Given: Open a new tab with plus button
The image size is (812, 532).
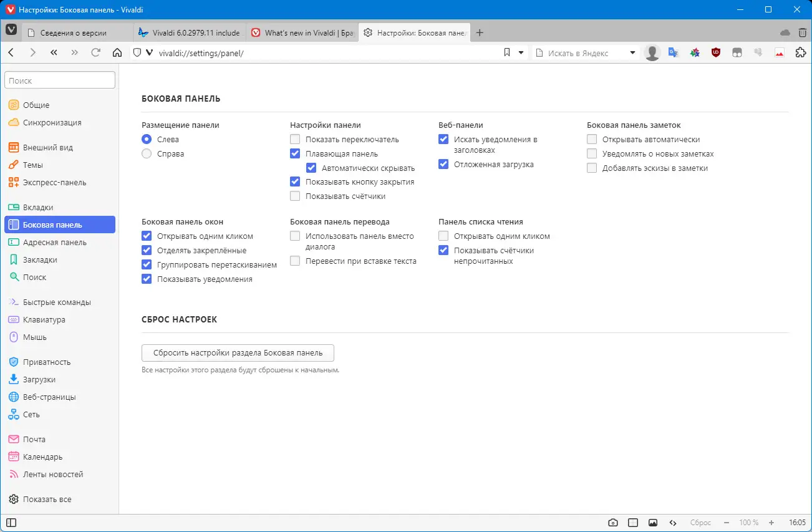Looking at the screenshot, I should 480,33.
